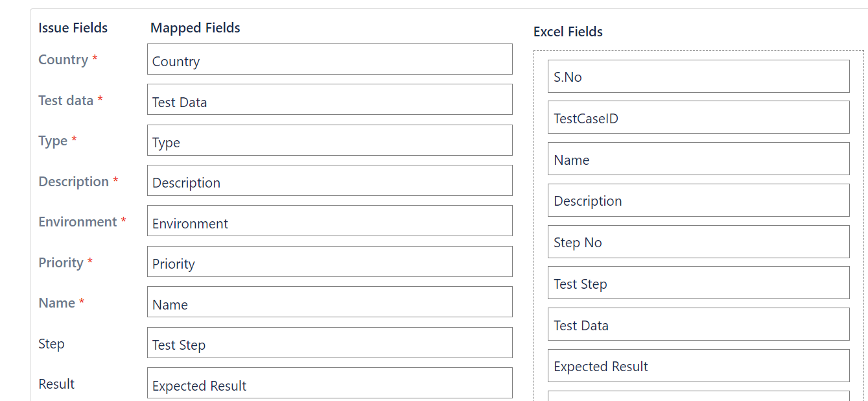Click the TestCaseID Excel field
The height and width of the screenshot is (401, 868).
click(698, 117)
